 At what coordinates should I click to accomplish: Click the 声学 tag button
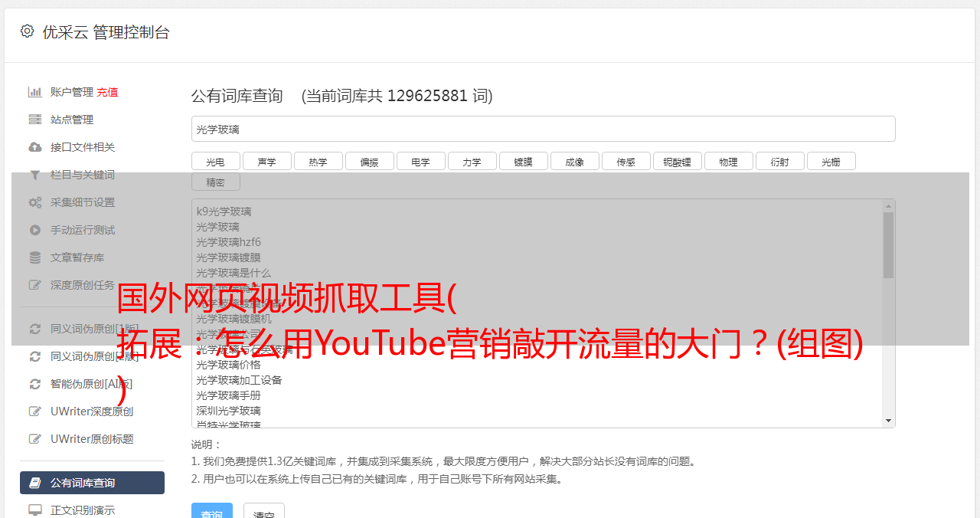266,162
